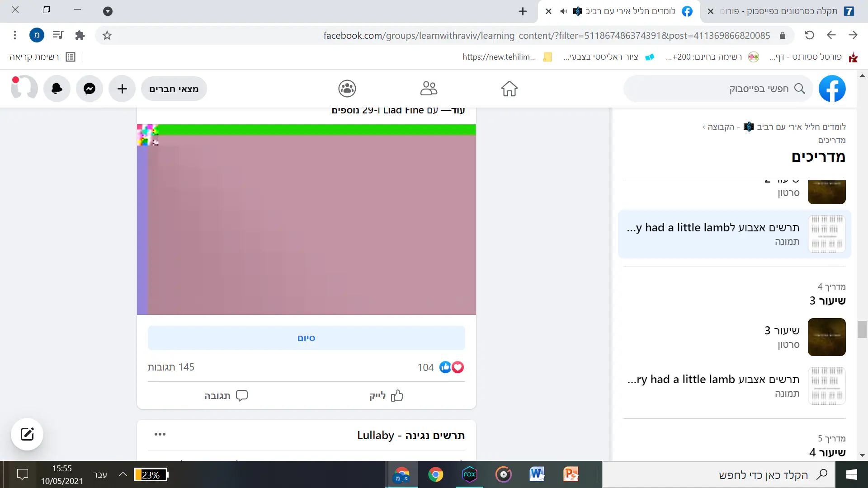Image resolution: width=868 pixels, height=488 pixels.
Task: Click the new message compose icon
Action: point(27,434)
